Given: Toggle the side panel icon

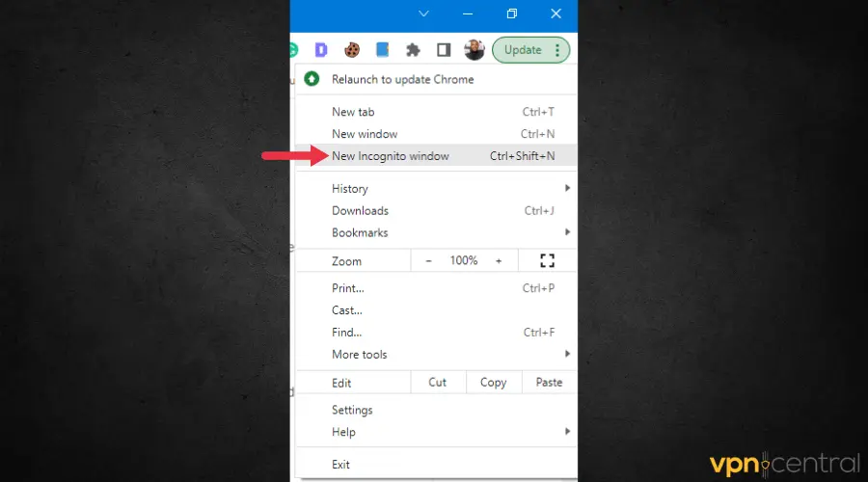Looking at the screenshot, I should [x=444, y=50].
